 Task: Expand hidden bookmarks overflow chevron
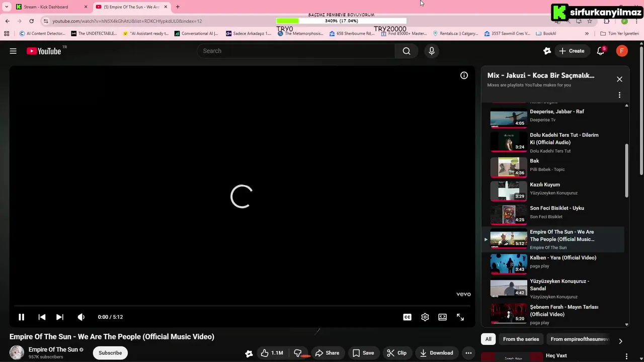tap(587, 34)
